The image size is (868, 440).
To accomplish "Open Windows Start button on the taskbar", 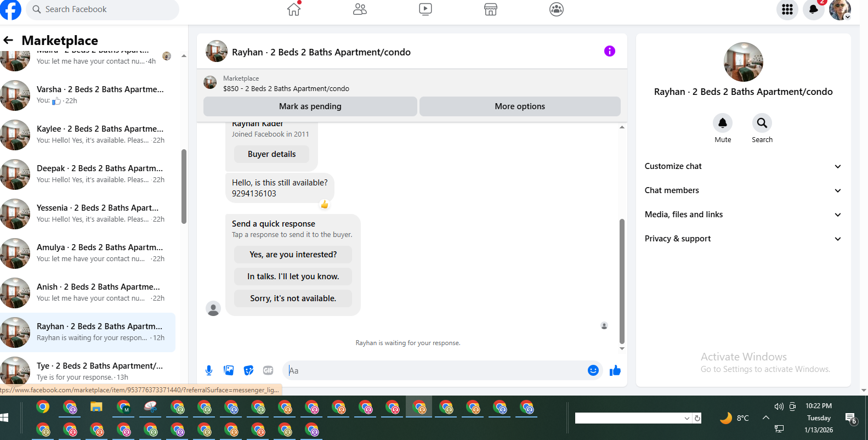I will click(4, 418).
